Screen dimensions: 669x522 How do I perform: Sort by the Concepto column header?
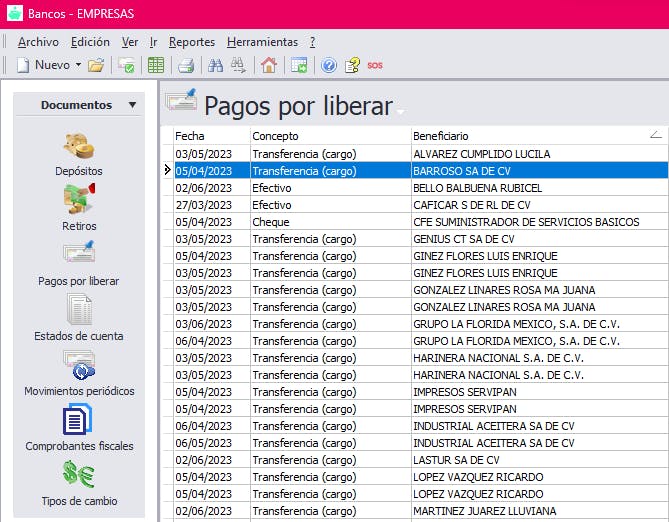coord(331,136)
